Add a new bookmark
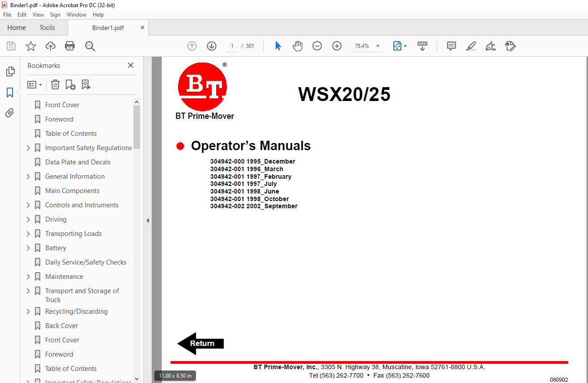588x383 pixels. point(71,84)
